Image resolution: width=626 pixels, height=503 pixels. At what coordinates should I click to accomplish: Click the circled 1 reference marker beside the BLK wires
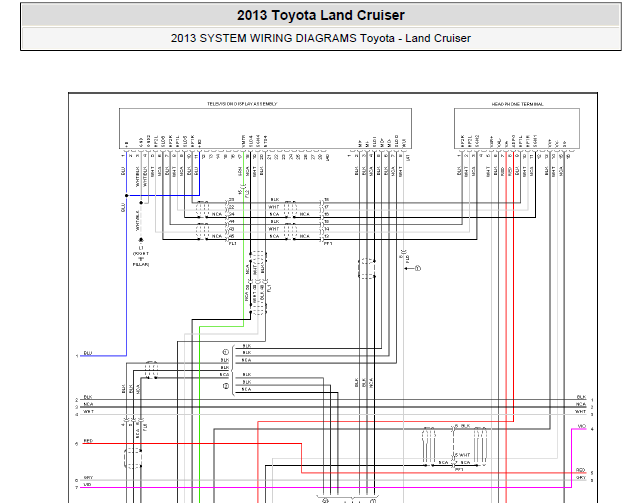226,352
